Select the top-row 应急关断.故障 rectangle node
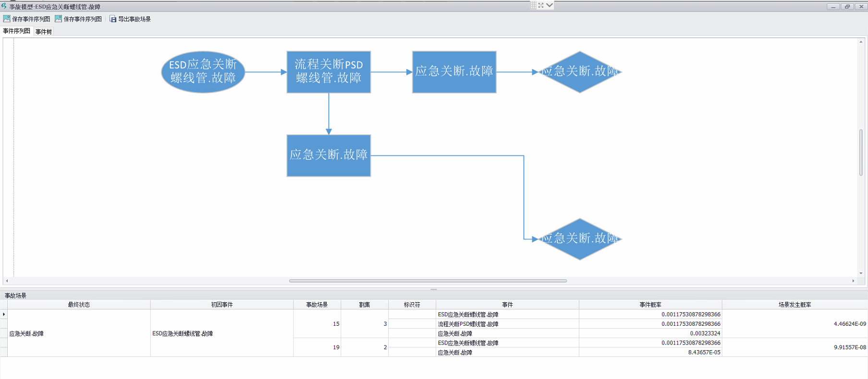This screenshot has height=379, width=868. pyautogui.click(x=454, y=72)
